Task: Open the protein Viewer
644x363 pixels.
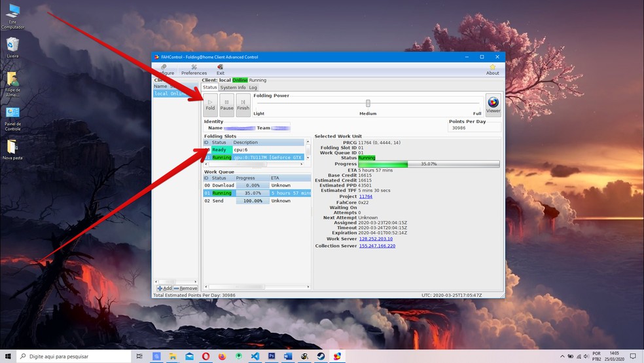Action: (x=493, y=105)
